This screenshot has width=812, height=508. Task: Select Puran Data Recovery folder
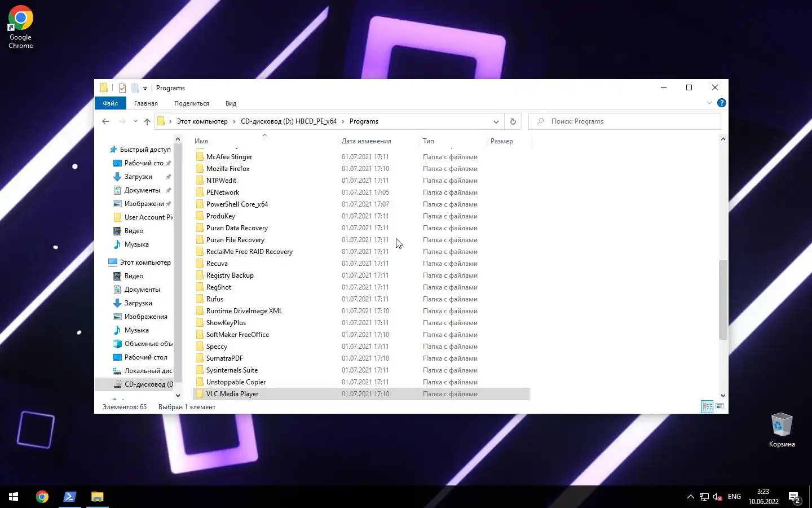tap(237, 228)
